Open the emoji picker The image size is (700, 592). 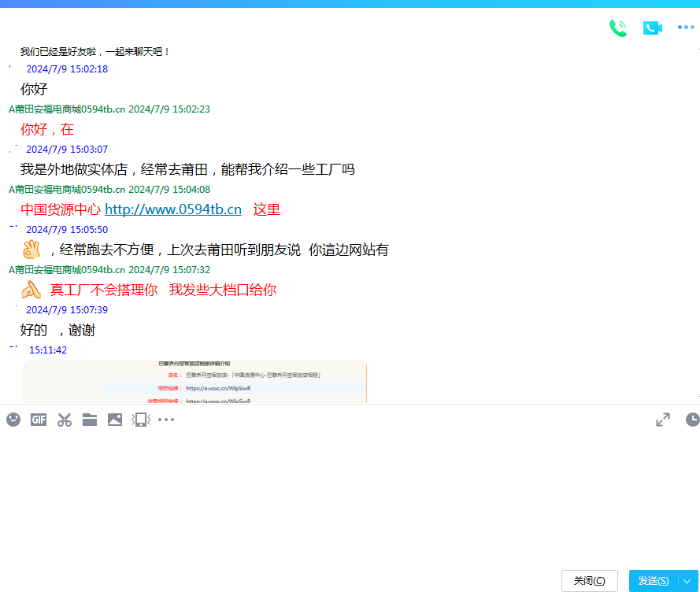click(13, 420)
